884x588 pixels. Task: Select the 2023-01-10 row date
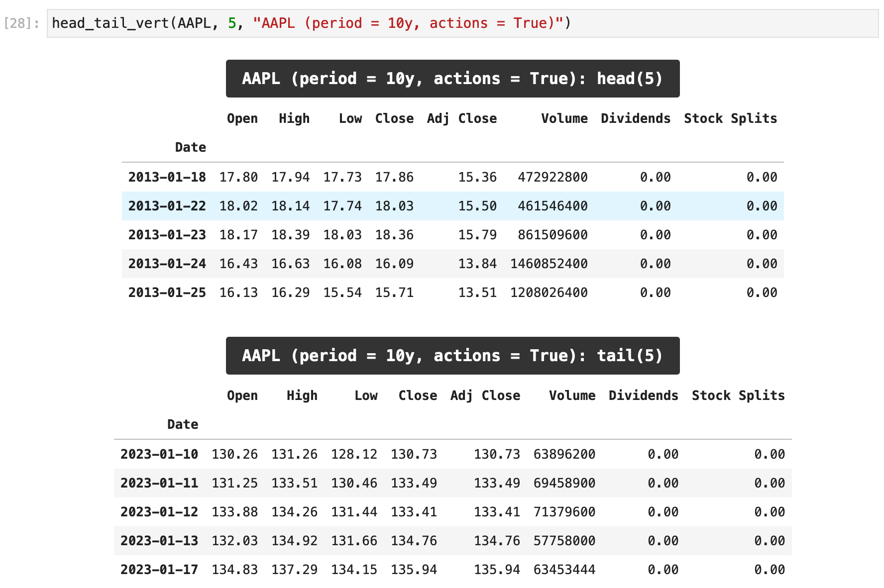coord(159,454)
